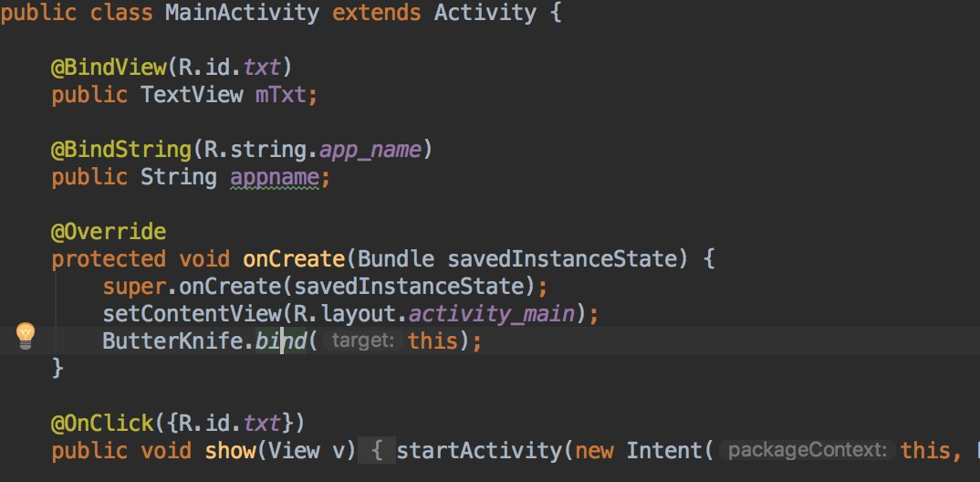Click the underlined appname variable
This screenshot has height=482, width=980.
[x=275, y=178]
